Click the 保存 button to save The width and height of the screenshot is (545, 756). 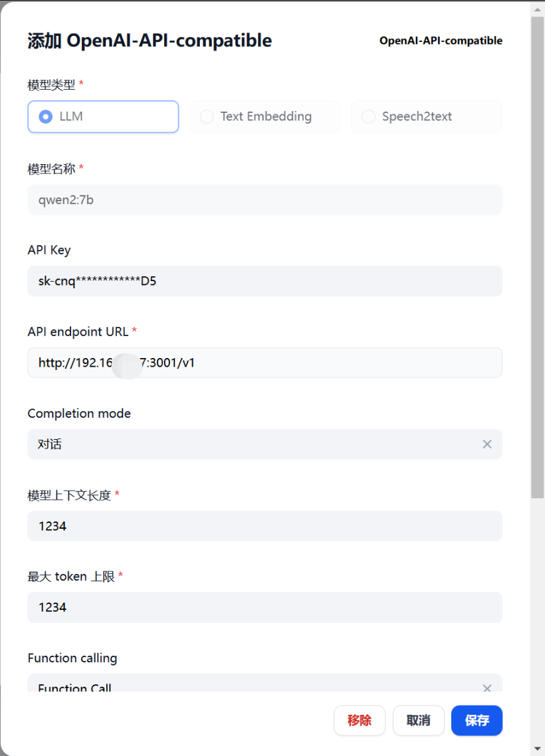pyautogui.click(x=477, y=720)
